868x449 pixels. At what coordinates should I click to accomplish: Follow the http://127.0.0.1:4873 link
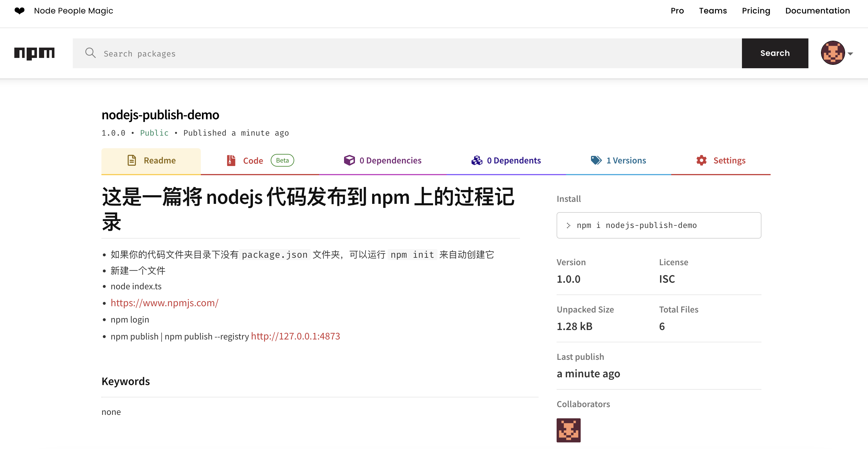(x=296, y=336)
